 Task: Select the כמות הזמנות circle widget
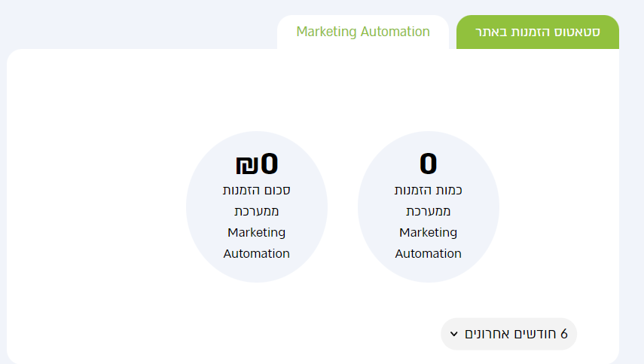[429, 206]
